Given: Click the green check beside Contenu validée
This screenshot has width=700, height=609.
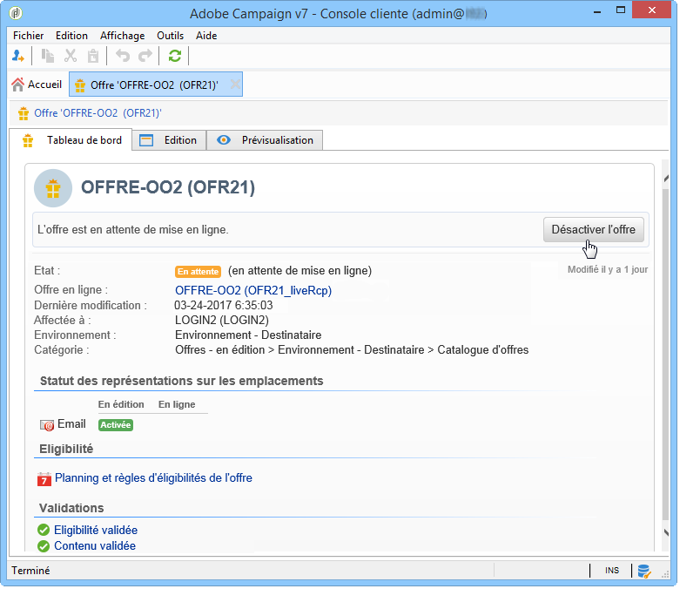Looking at the screenshot, I should click(44, 546).
